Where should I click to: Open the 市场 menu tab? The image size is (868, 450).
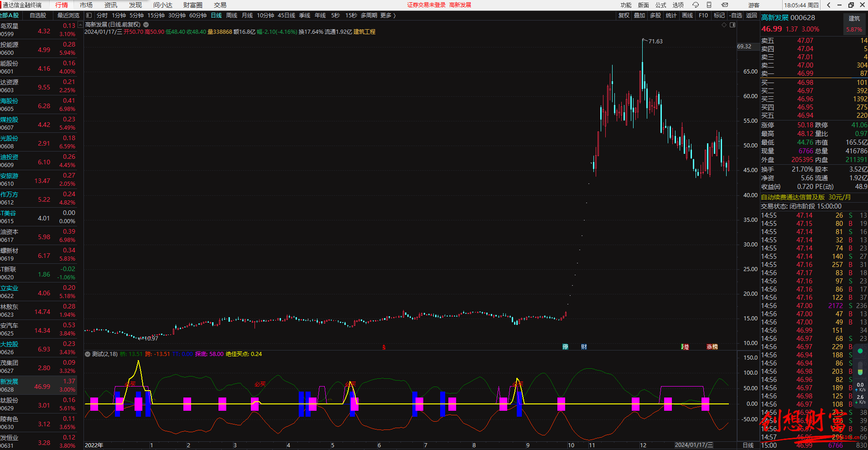86,5
